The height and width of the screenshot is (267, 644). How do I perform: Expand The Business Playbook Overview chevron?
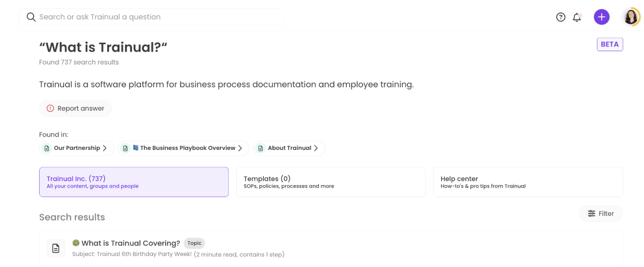click(240, 148)
